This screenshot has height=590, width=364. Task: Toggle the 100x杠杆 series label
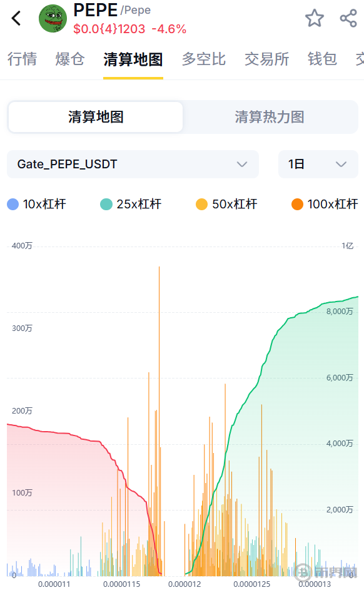[x=332, y=205]
